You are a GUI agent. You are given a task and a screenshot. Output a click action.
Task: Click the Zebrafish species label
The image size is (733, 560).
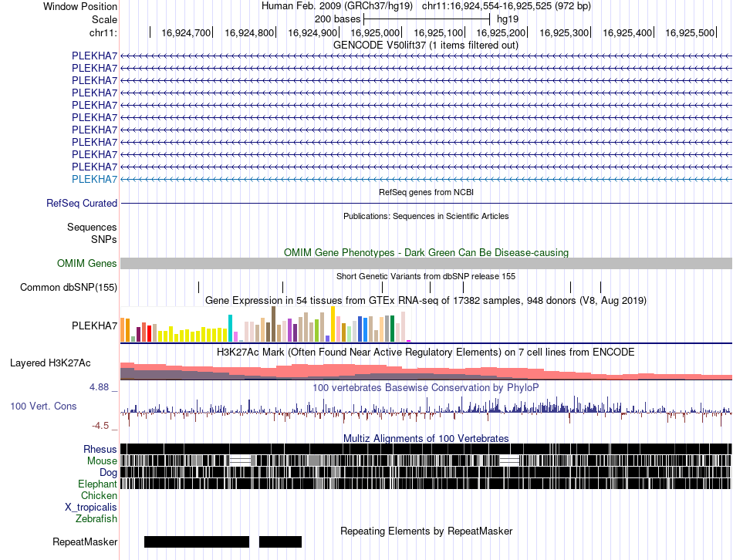coord(96,519)
